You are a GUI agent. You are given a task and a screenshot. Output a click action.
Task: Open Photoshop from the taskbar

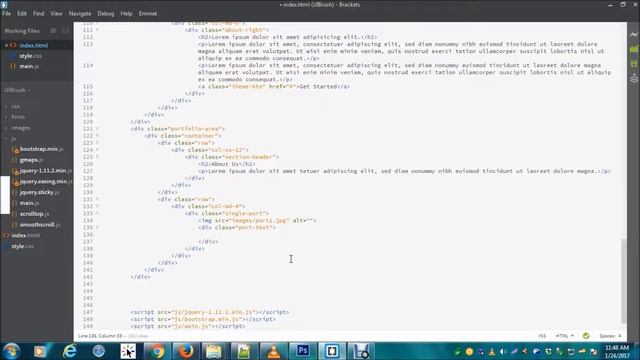(302, 351)
